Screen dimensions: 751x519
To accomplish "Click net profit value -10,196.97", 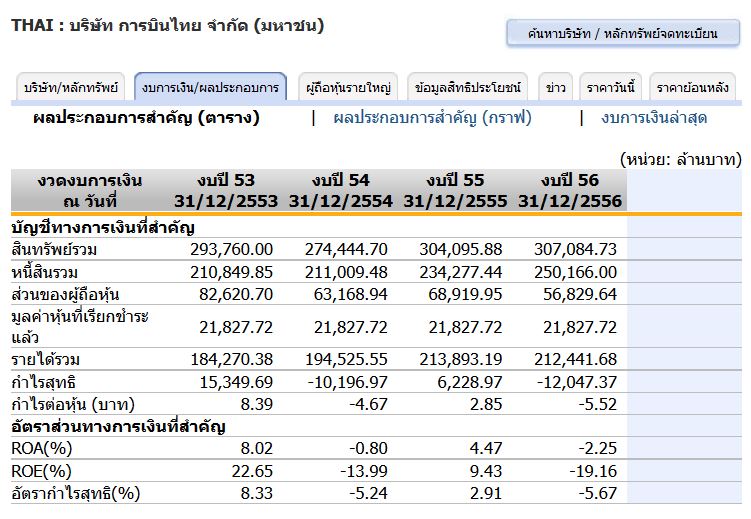I will coord(347,382).
